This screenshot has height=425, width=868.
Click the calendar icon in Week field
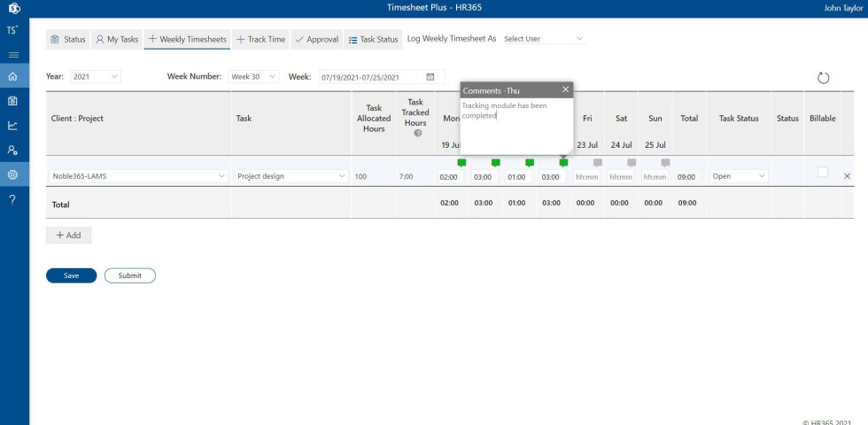tap(430, 77)
